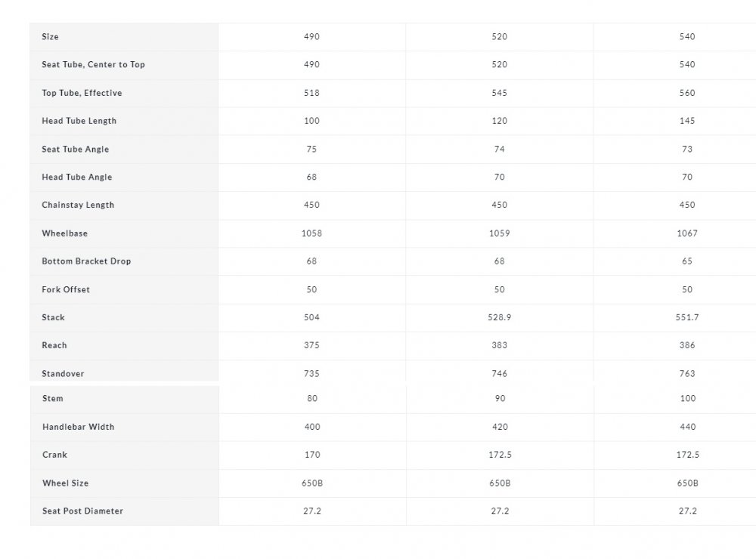
Task: Click the Seat Tube Angle label
Action: pos(75,150)
